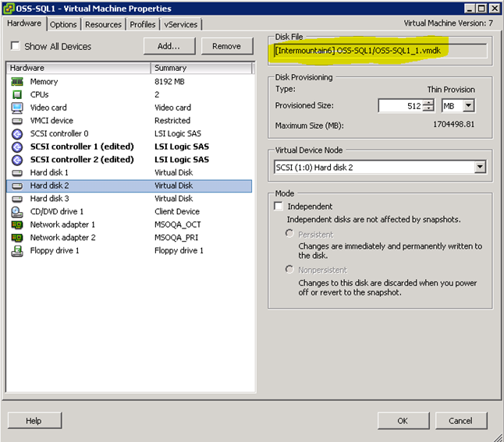Select the Floppy drive 1 icon
This screenshot has height=442, width=504.
[x=17, y=251]
